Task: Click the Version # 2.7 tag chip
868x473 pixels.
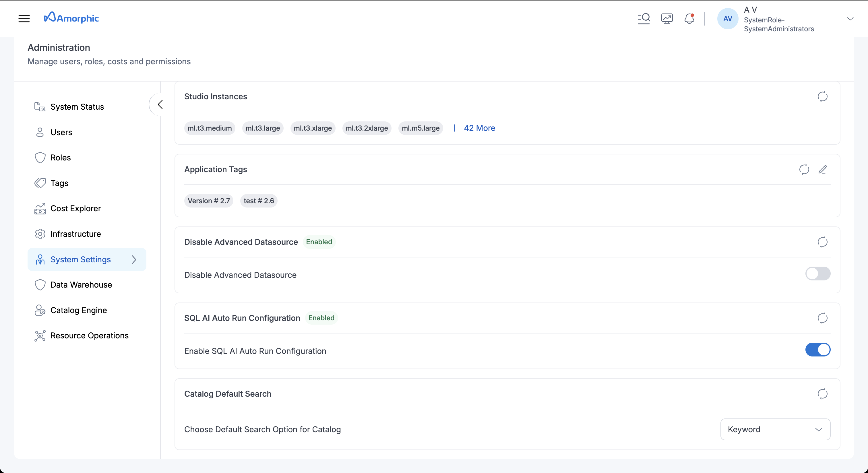Action: tap(209, 200)
